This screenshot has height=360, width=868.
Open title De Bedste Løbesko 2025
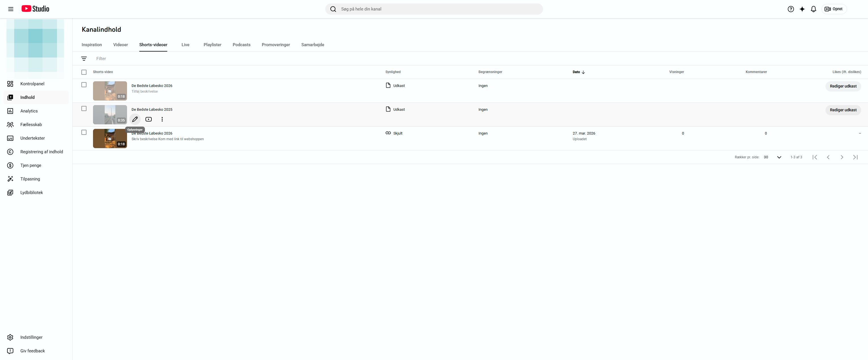152,109
